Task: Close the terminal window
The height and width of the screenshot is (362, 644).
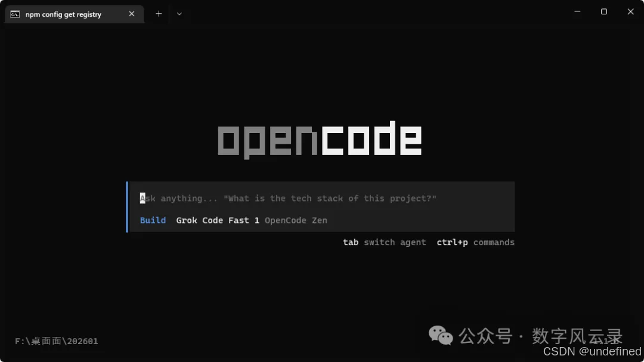Action: click(x=630, y=11)
